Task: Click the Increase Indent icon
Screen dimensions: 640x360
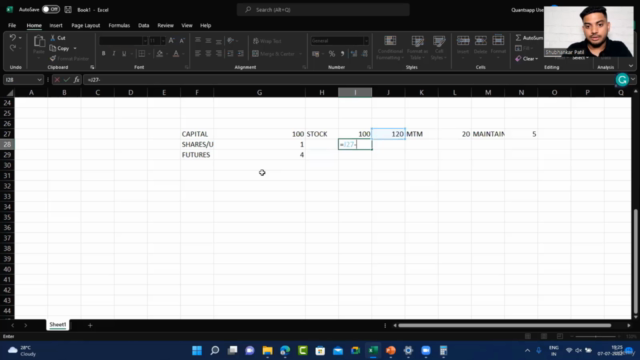Action: (x=241, y=53)
